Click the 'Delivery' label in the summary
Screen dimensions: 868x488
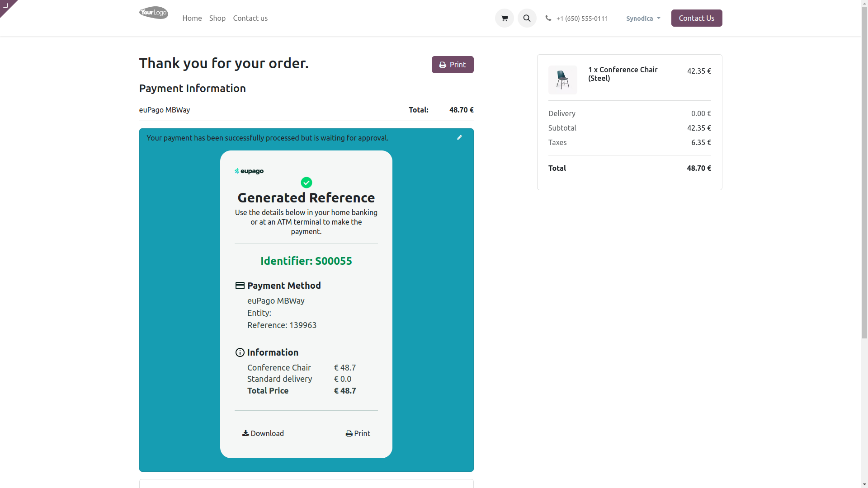(561, 113)
